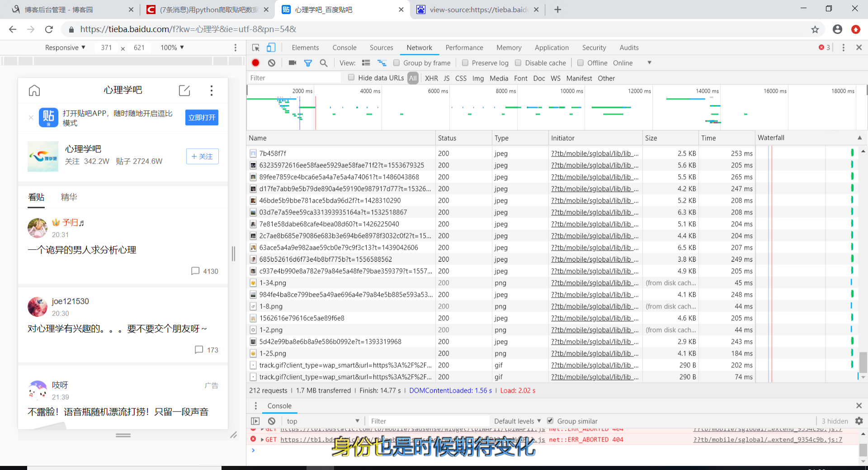Click the 立即打开 button
868x470 pixels.
[x=202, y=118]
